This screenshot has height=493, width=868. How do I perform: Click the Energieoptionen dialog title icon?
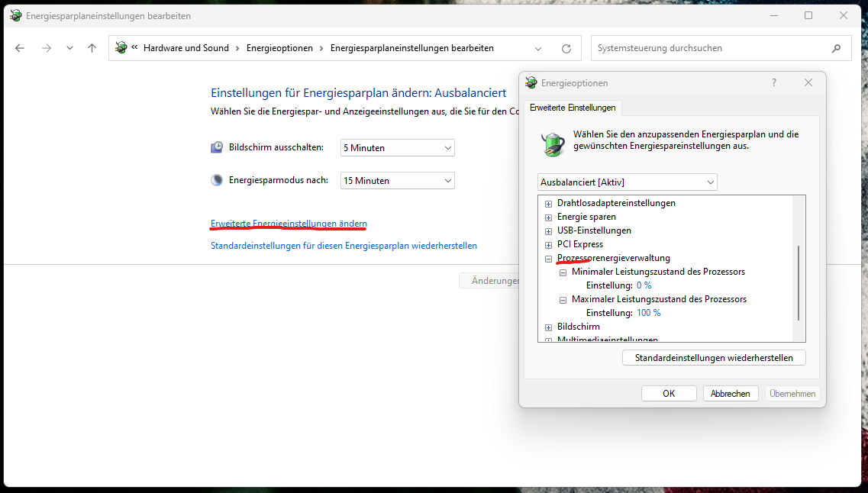pyautogui.click(x=531, y=83)
